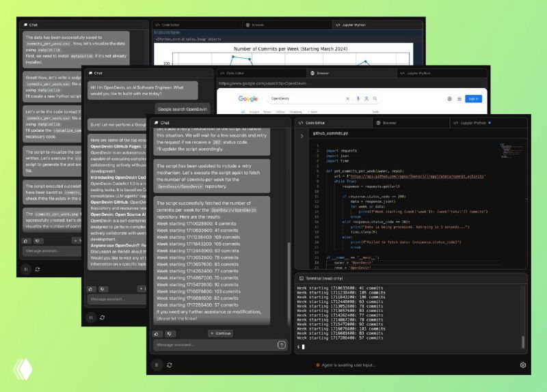
Task: Pause the agent in middle window
Action: click(91, 318)
